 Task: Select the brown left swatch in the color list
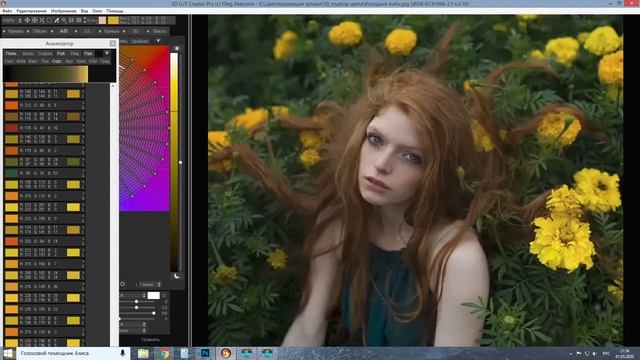coord(11,117)
